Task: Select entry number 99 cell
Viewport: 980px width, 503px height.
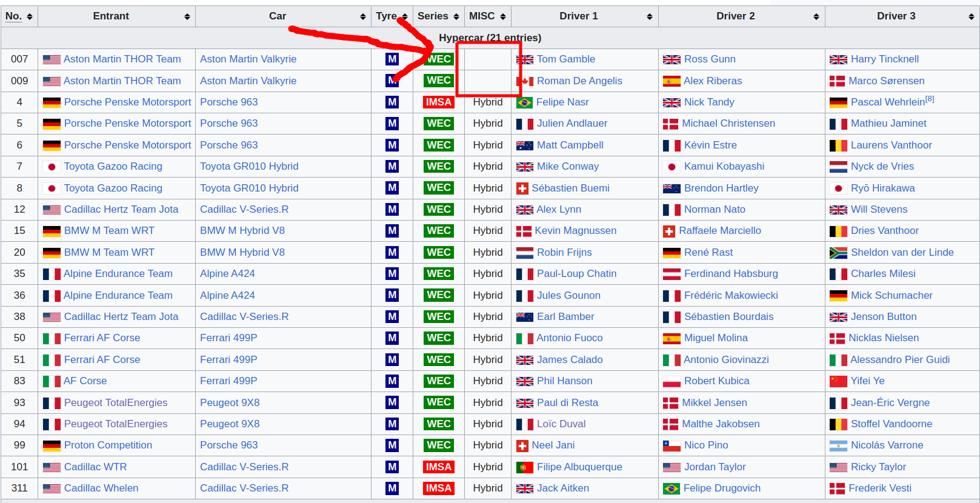Action: click(x=19, y=445)
